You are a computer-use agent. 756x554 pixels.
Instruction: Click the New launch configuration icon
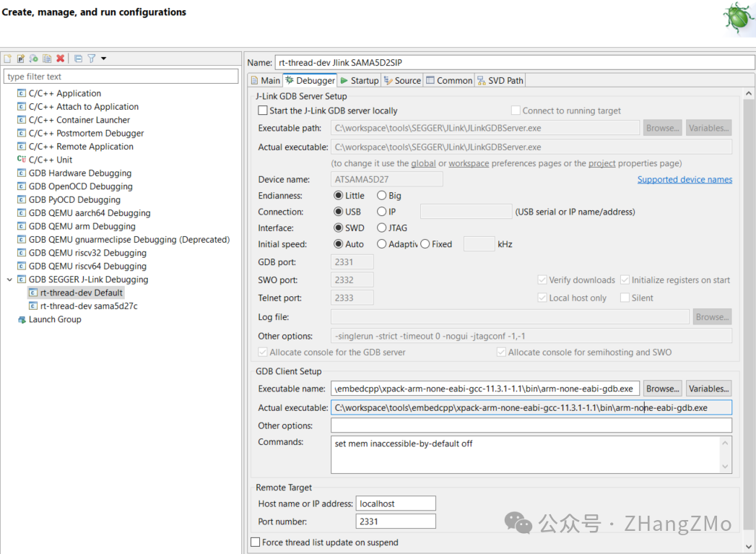coord(8,59)
